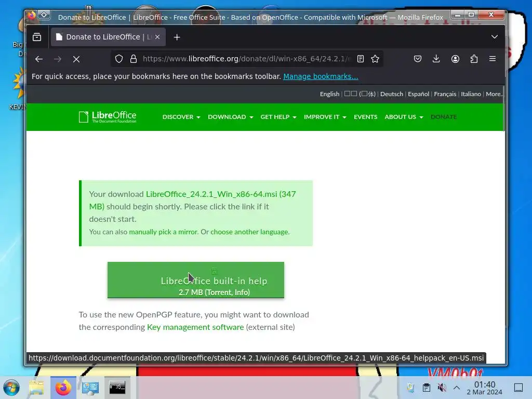Click the forward navigation arrow
Screen dimensions: 532x399
click(x=58, y=59)
